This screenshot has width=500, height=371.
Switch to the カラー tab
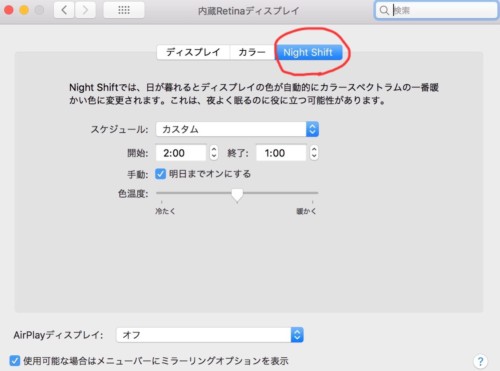(x=252, y=52)
